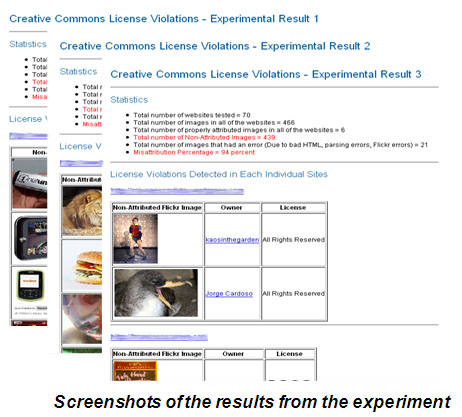Click the blurred site link above first table

177,191
